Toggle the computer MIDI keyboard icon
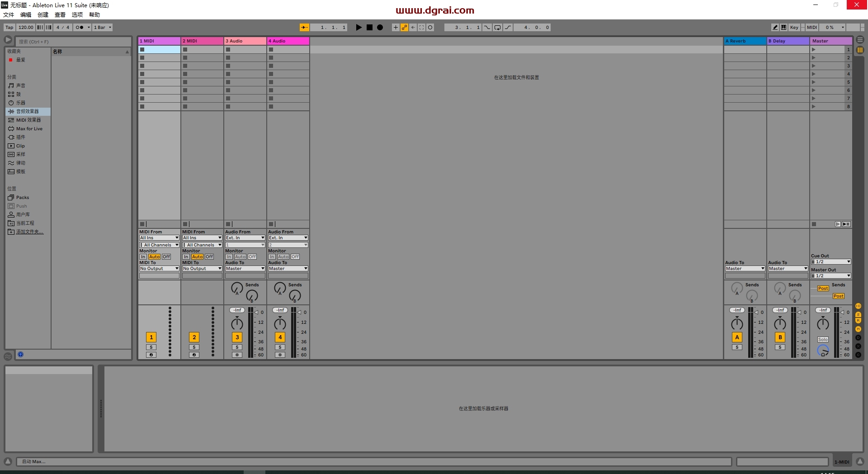Viewport: 868px width, 474px height. 783,27
